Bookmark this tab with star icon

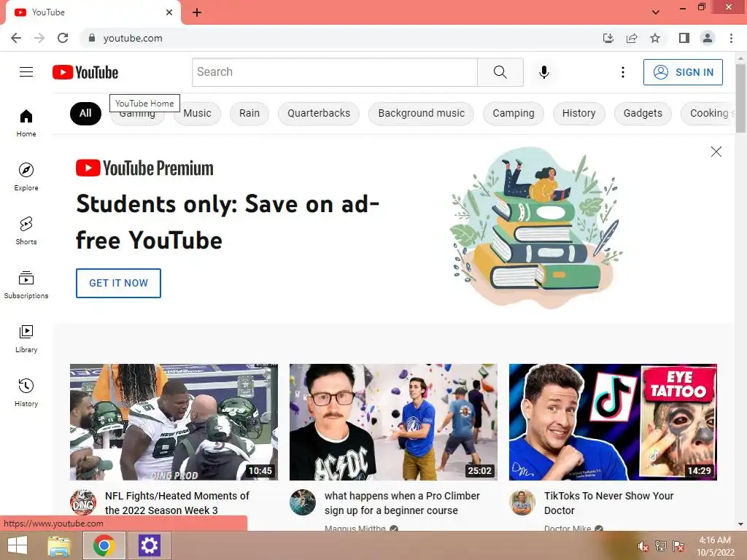click(x=655, y=38)
